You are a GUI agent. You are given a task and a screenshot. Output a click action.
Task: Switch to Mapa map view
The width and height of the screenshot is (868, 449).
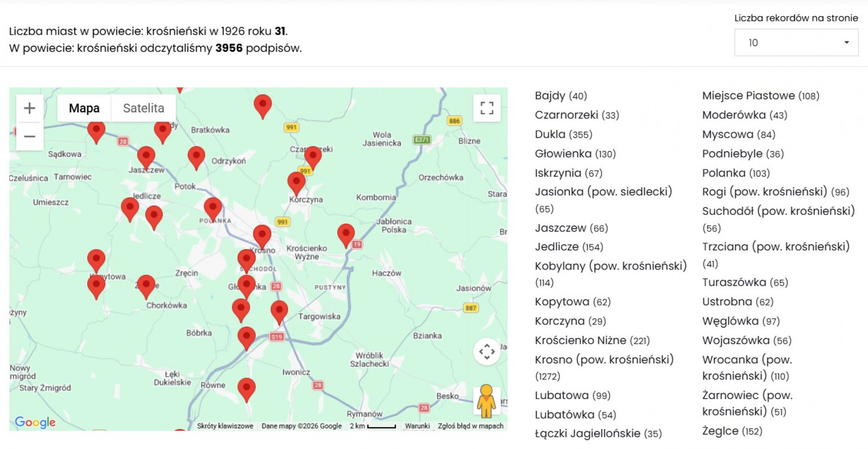(84, 108)
